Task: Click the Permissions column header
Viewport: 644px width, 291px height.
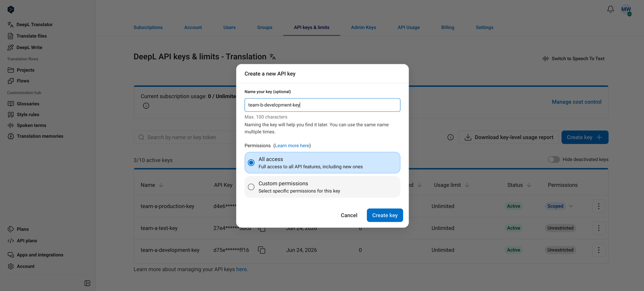Action: (563, 185)
